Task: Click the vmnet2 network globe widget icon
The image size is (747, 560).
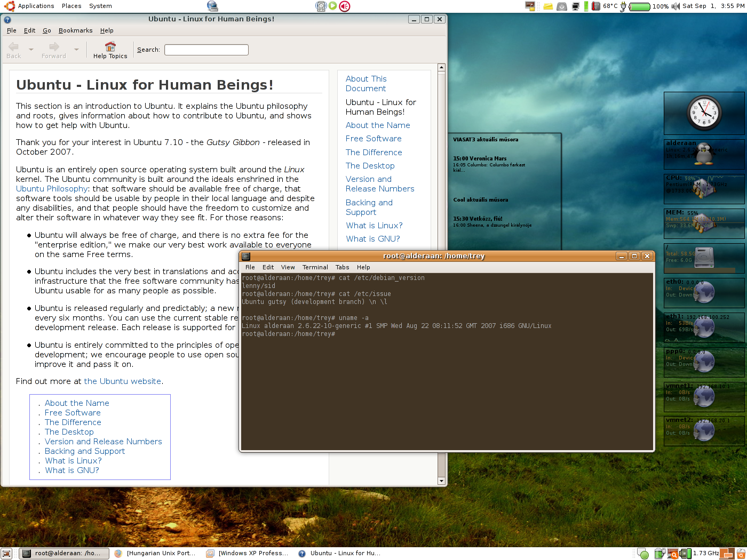Action: [704, 430]
